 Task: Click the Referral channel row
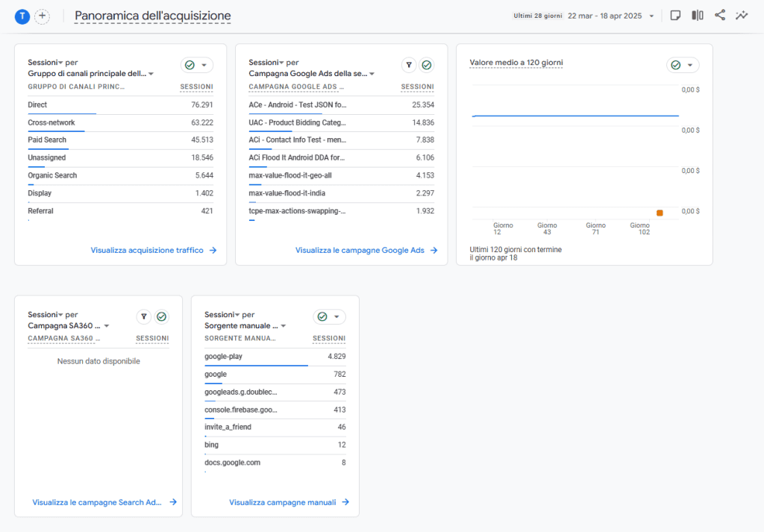click(x=120, y=211)
